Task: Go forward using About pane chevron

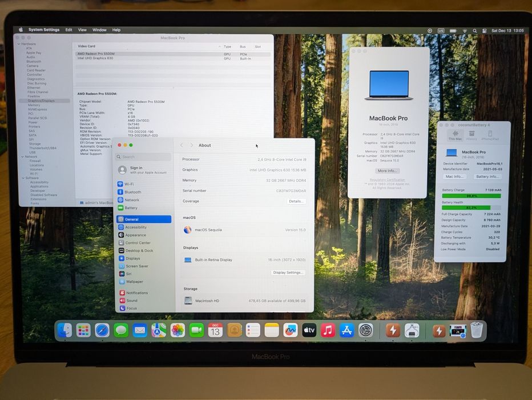Action: coord(192,145)
